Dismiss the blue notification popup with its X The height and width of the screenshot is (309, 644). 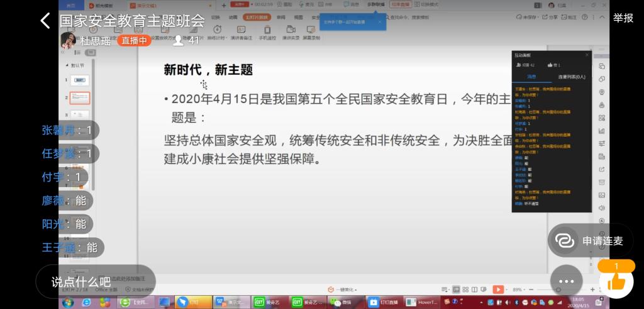coord(380,21)
